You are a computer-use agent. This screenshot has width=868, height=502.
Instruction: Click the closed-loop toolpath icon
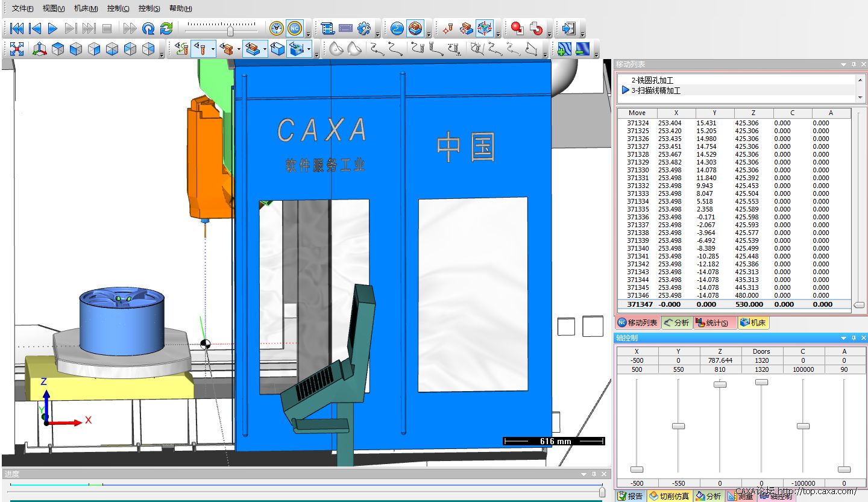[531, 49]
